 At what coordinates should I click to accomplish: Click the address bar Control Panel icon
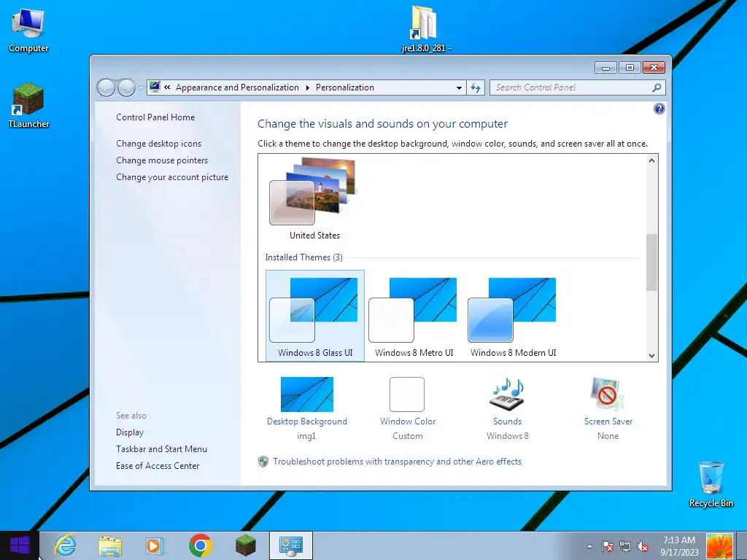point(155,87)
